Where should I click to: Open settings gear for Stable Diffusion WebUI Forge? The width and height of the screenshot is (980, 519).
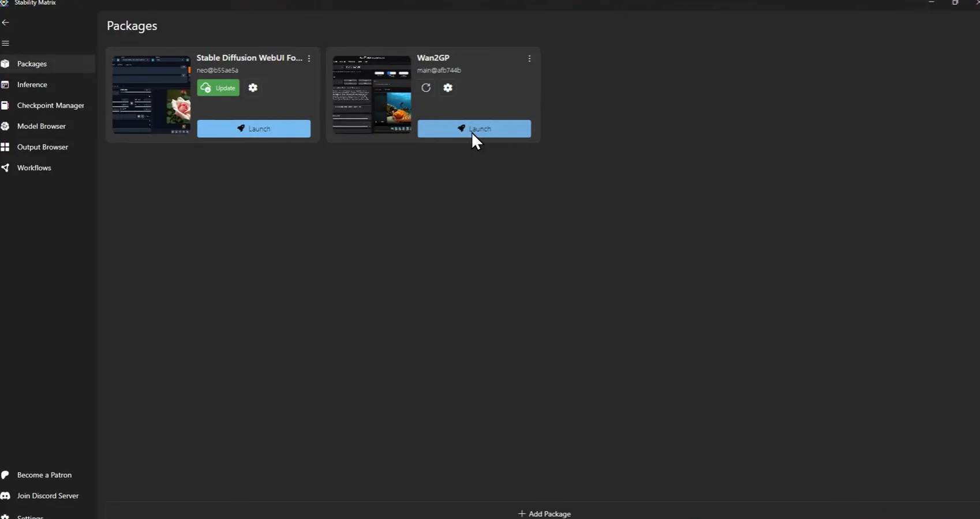253,88
